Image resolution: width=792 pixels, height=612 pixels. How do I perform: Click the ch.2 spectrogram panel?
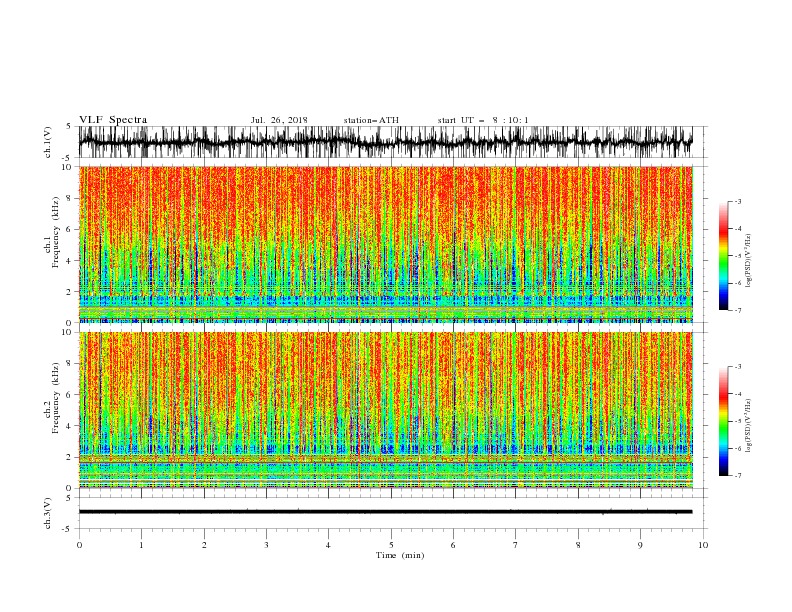coord(385,410)
